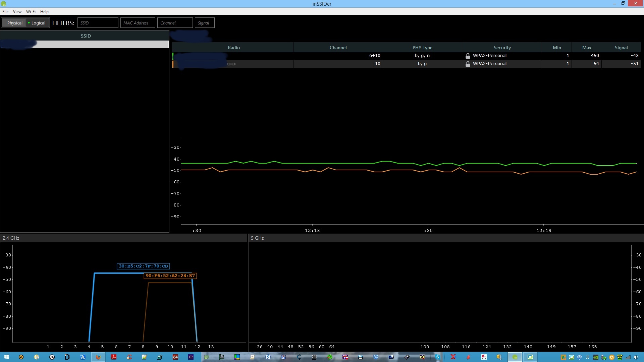The image size is (644, 362).
Task: Select the 30:B5:C2:7F:70:CD label in 2.4 GHz chart
Action: (x=143, y=266)
